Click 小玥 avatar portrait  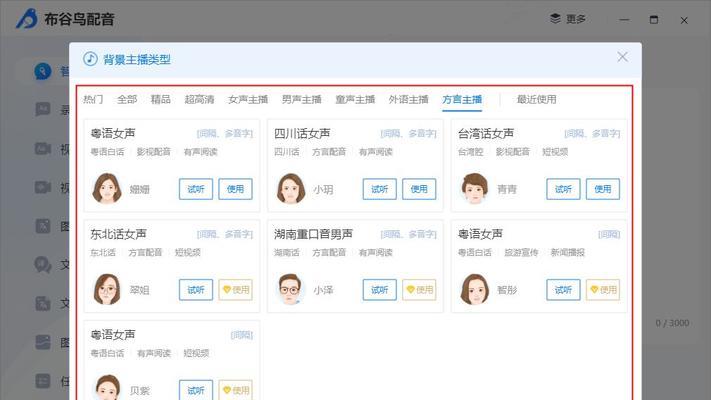click(x=291, y=188)
